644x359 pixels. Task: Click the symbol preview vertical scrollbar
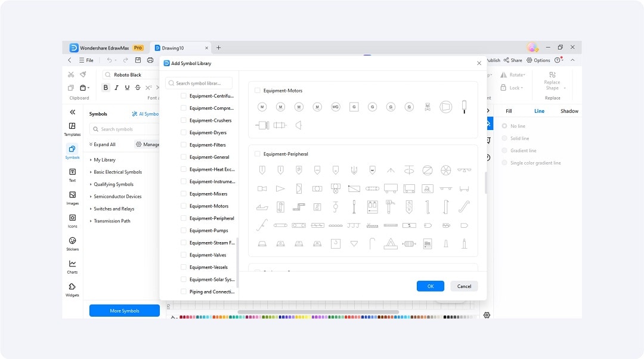pyautogui.click(x=485, y=182)
